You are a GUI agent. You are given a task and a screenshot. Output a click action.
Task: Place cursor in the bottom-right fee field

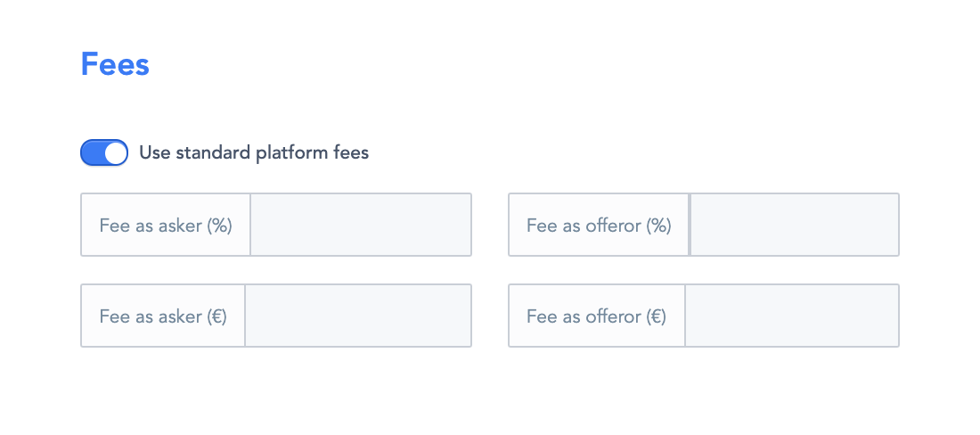791,316
